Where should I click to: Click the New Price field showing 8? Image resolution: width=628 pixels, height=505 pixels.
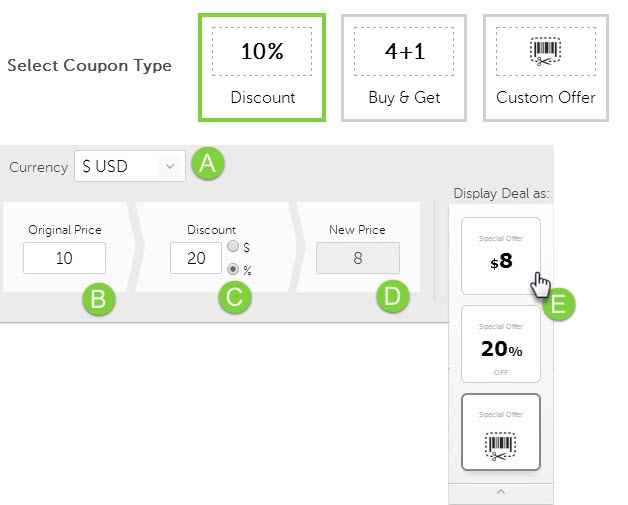(357, 258)
